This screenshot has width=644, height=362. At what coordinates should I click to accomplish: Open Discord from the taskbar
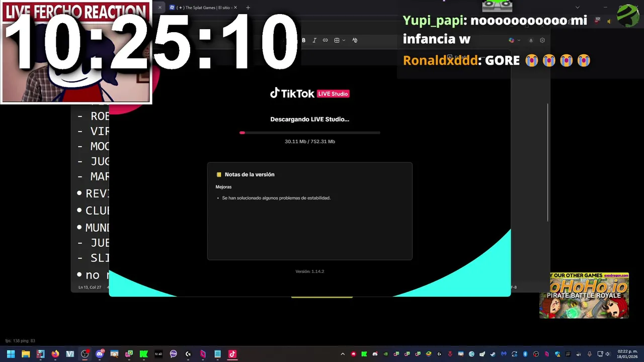100,354
